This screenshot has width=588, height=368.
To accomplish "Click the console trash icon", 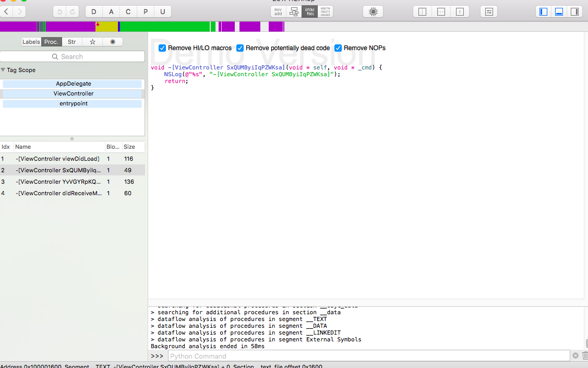I will (x=585, y=355).
